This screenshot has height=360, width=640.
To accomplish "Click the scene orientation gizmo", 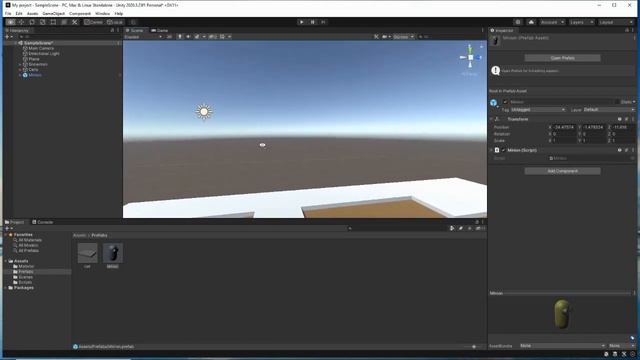I will click(x=470, y=58).
